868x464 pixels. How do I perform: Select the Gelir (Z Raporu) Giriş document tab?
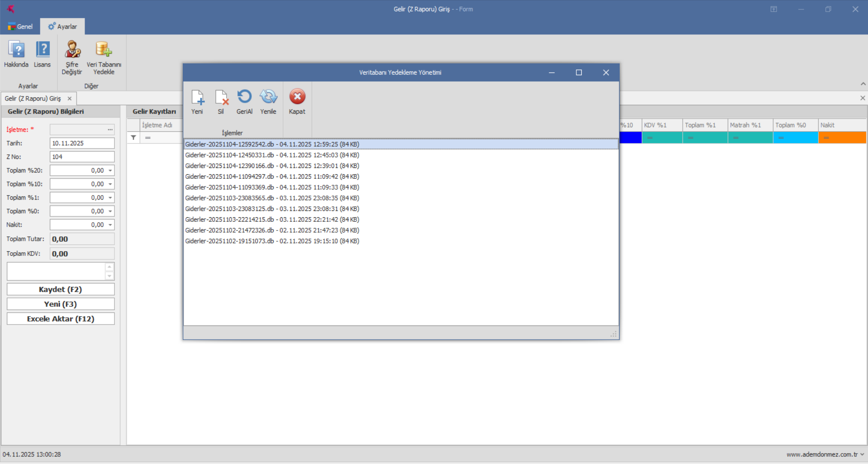(33, 99)
